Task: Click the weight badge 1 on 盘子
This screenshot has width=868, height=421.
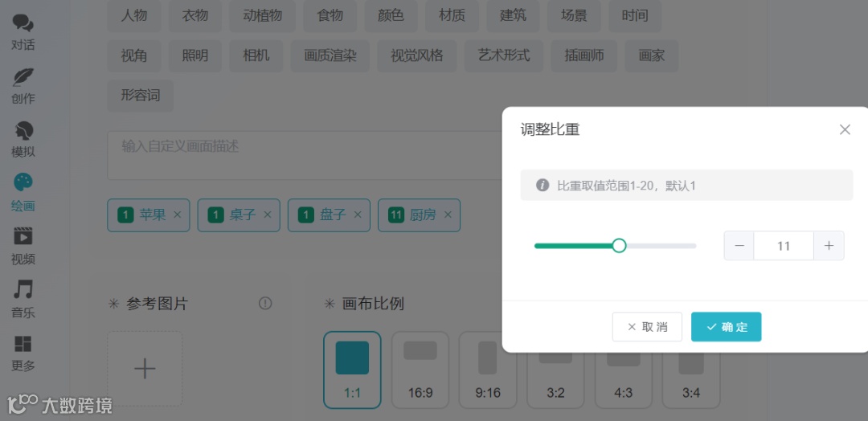Action: click(305, 215)
